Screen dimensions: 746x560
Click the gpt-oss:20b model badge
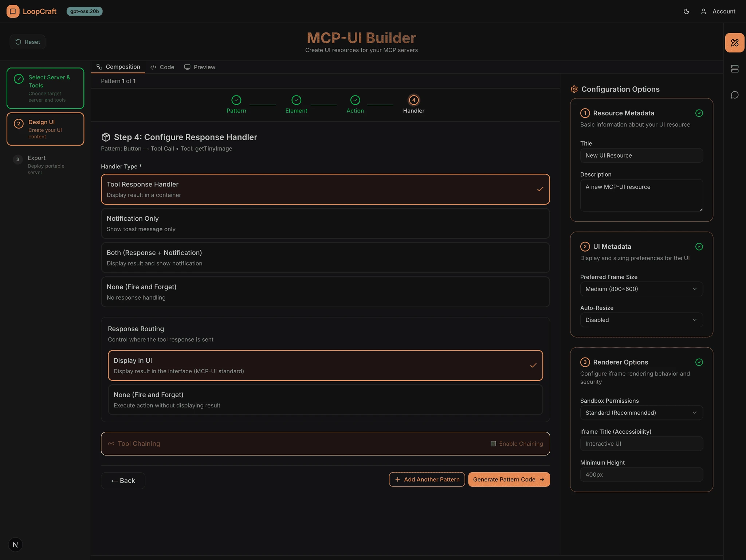click(85, 11)
